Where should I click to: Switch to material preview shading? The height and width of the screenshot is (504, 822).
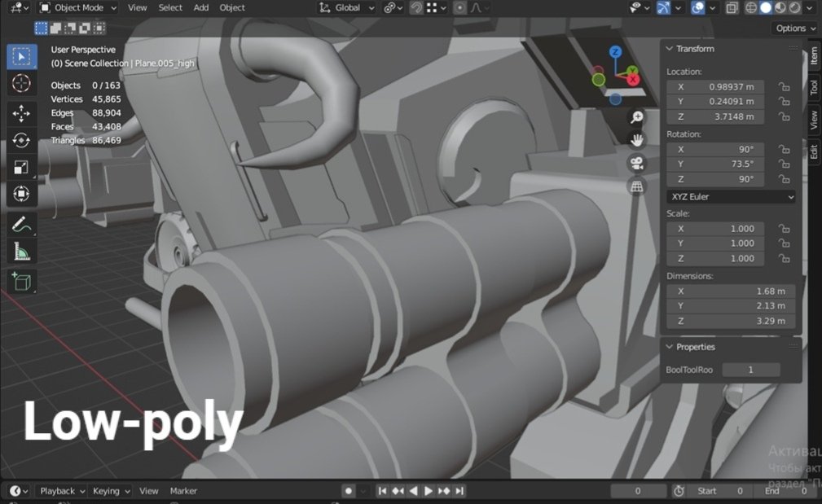[780, 8]
